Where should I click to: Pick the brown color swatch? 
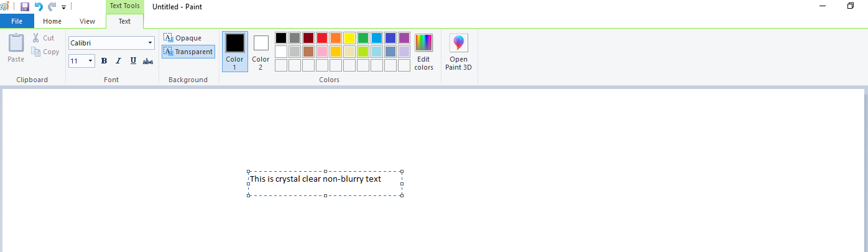pyautogui.click(x=308, y=52)
